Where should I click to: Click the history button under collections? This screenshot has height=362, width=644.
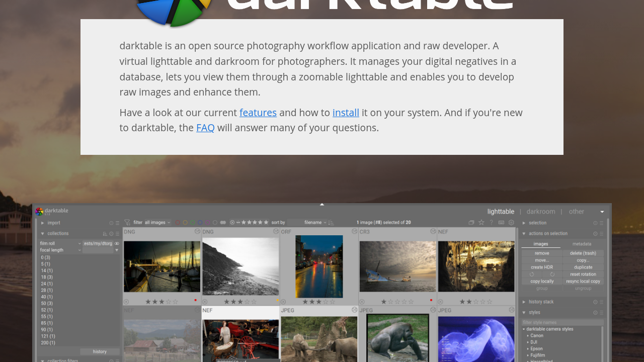100,352
